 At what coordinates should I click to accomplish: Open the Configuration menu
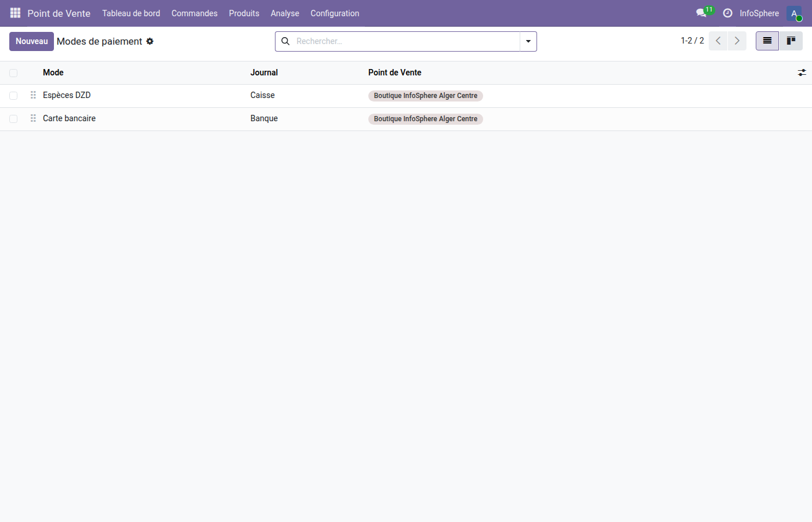[335, 13]
